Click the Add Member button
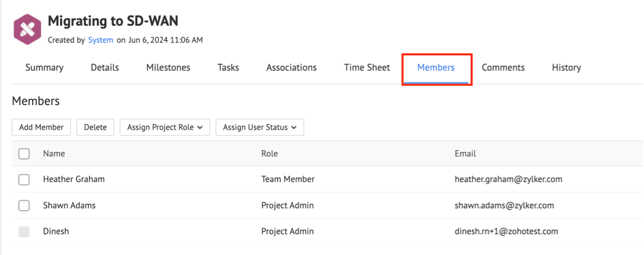 click(42, 127)
